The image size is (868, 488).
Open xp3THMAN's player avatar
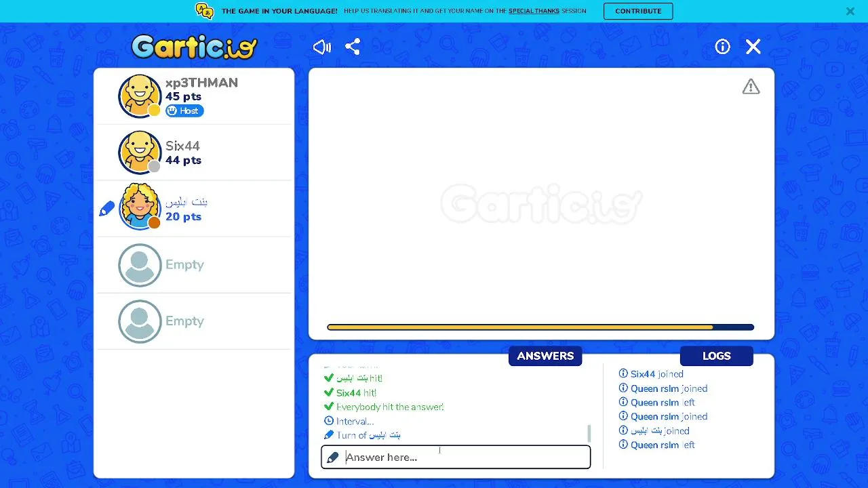coord(140,96)
